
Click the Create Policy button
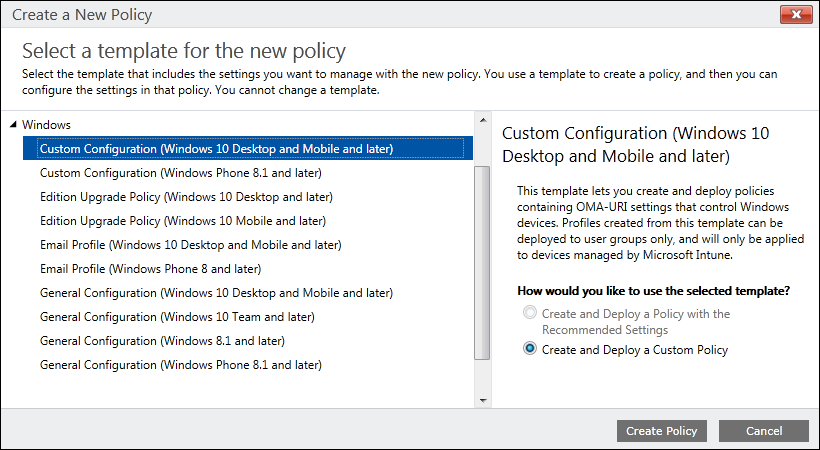coord(661,431)
